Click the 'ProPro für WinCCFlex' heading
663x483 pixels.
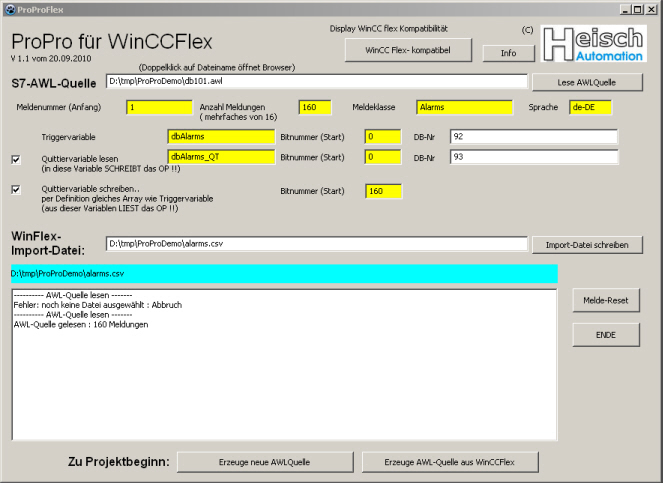(x=112, y=41)
